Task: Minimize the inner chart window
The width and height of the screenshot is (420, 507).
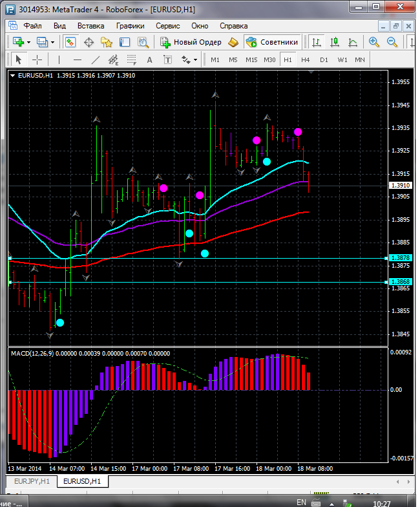Action: tap(383, 26)
